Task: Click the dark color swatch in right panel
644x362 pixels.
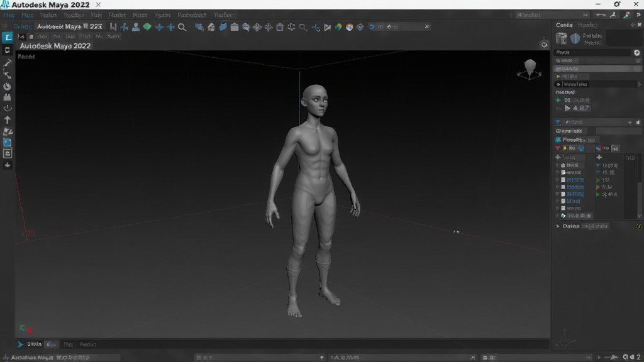Action: pyautogui.click(x=623, y=38)
